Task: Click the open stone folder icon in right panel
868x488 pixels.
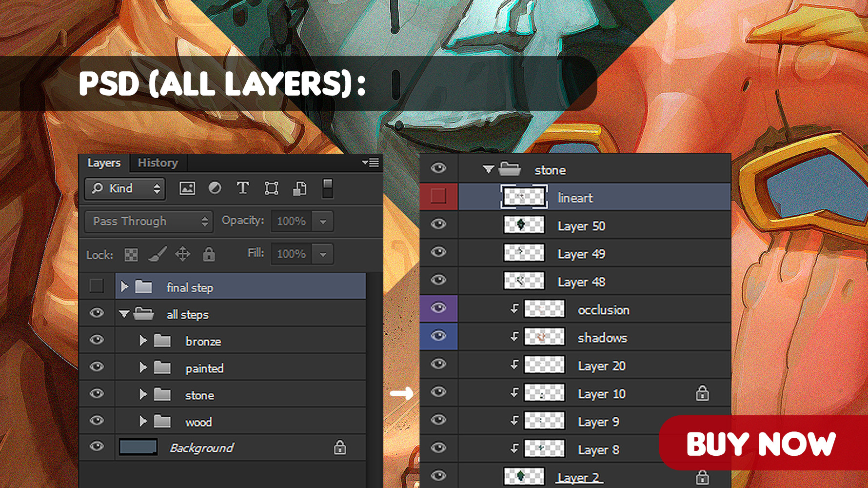Action: pyautogui.click(x=510, y=169)
